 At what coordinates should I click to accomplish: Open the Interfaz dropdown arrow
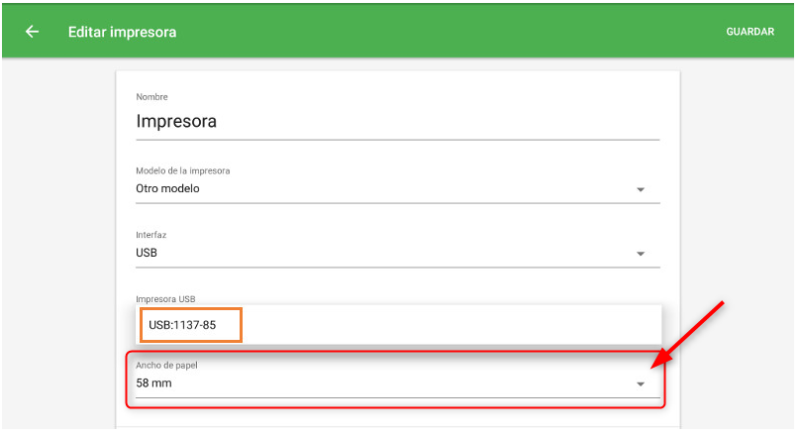pos(641,254)
